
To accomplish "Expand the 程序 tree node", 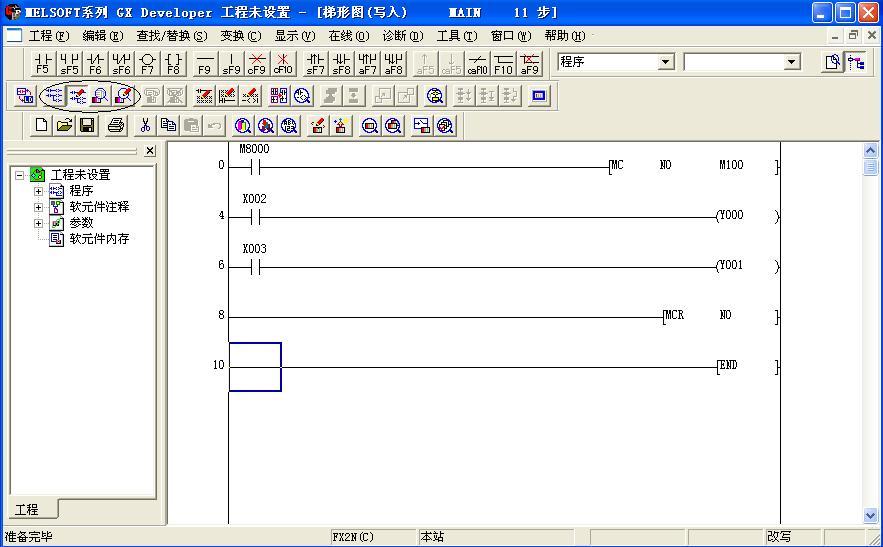I will (x=39, y=191).
